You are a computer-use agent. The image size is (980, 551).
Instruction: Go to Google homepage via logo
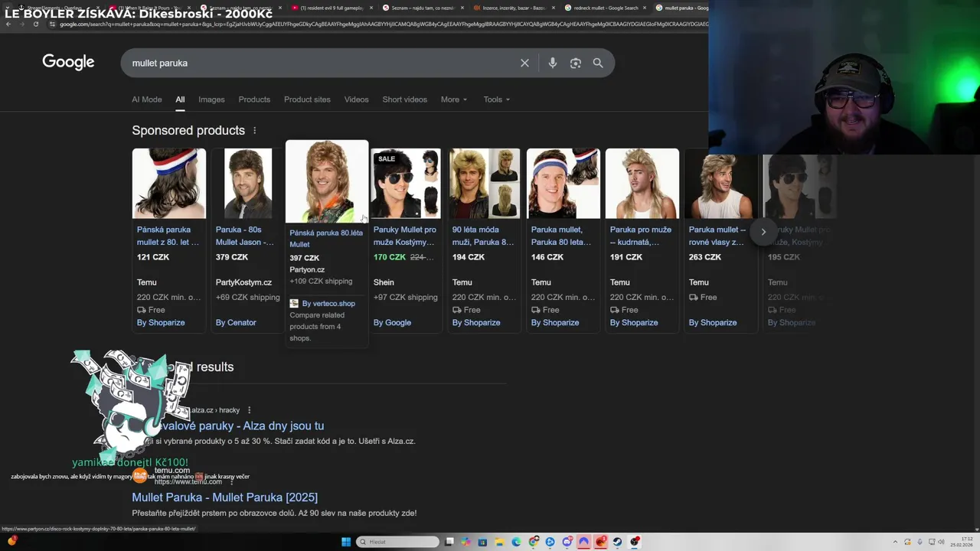tap(68, 63)
